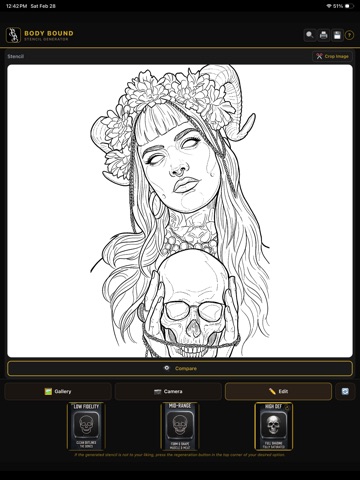This screenshot has height=480, width=360.
Task: Open the Gallery to choose image
Action: (x=58, y=391)
